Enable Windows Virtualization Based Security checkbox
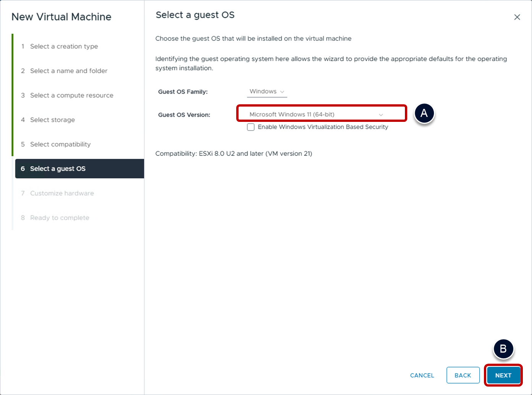Screen dimensions: 532x395 (251, 127)
